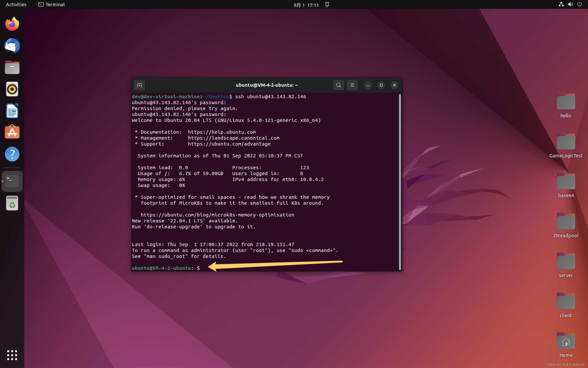Open the clock and calendar panel
Screen dimensions: 588x368
(x=306, y=5)
